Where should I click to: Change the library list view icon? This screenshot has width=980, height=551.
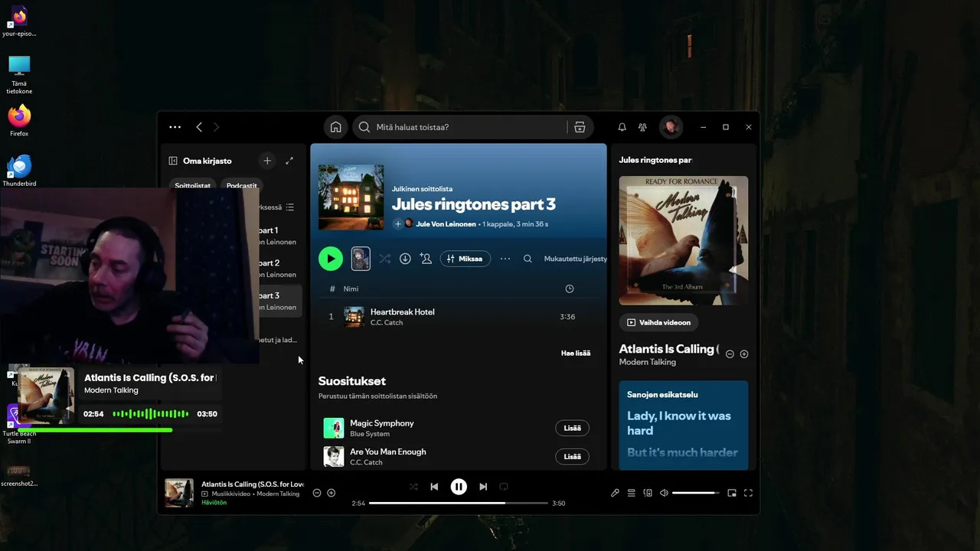290,207
